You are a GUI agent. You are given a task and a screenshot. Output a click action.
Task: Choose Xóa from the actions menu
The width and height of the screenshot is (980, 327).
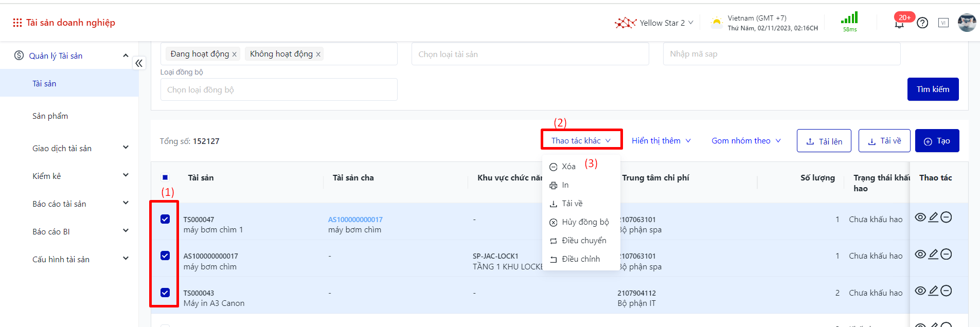click(568, 167)
